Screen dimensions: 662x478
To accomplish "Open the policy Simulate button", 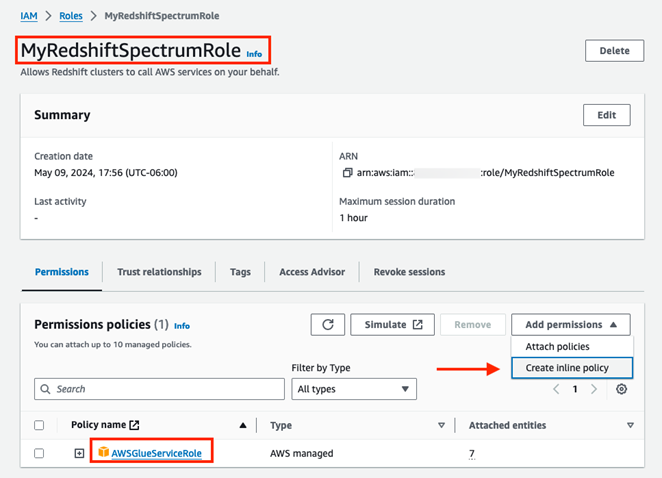I will click(x=392, y=325).
